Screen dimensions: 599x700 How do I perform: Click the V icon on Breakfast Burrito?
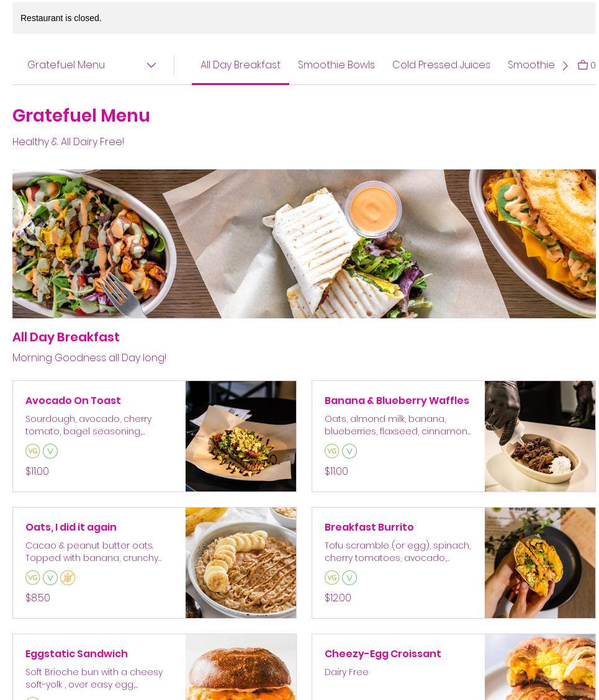coord(349,578)
